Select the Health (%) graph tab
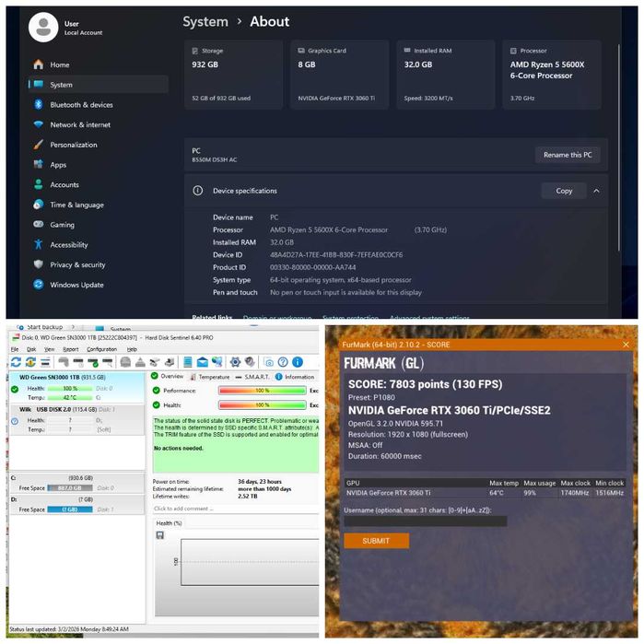The image size is (644, 644). pos(169,522)
